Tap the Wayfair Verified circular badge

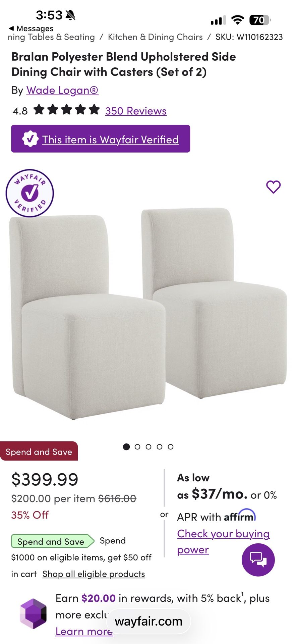pos(30,193)
